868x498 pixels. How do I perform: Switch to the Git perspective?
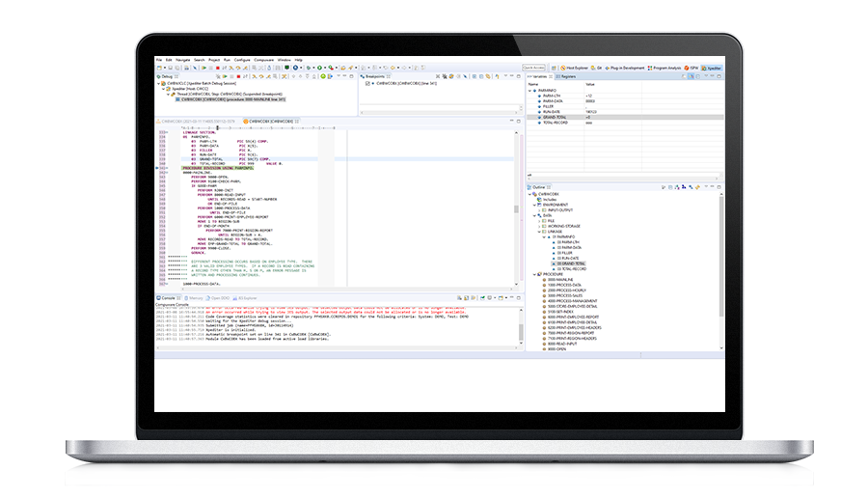point(598,69)
